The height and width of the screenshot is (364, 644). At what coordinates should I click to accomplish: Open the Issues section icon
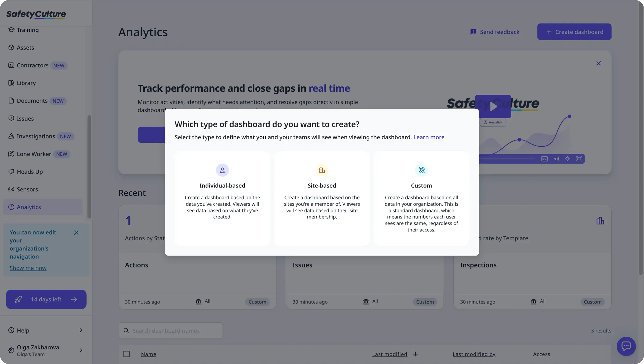(11, 118)
